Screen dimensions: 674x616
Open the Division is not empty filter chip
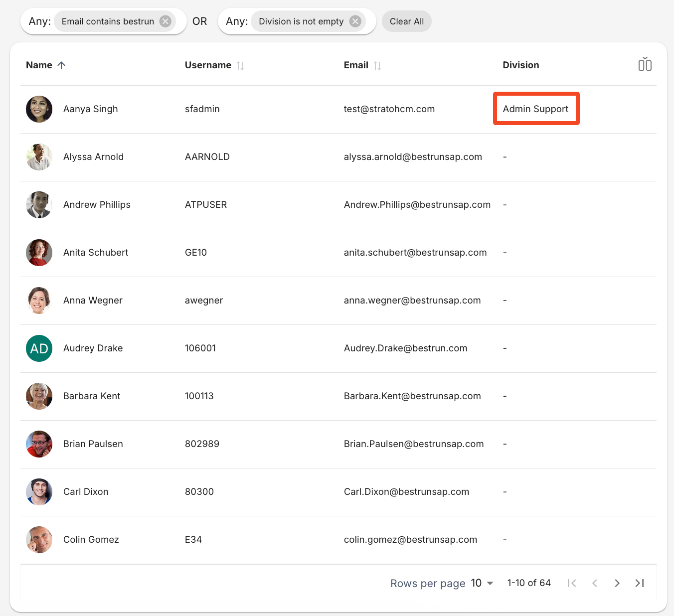301,21
